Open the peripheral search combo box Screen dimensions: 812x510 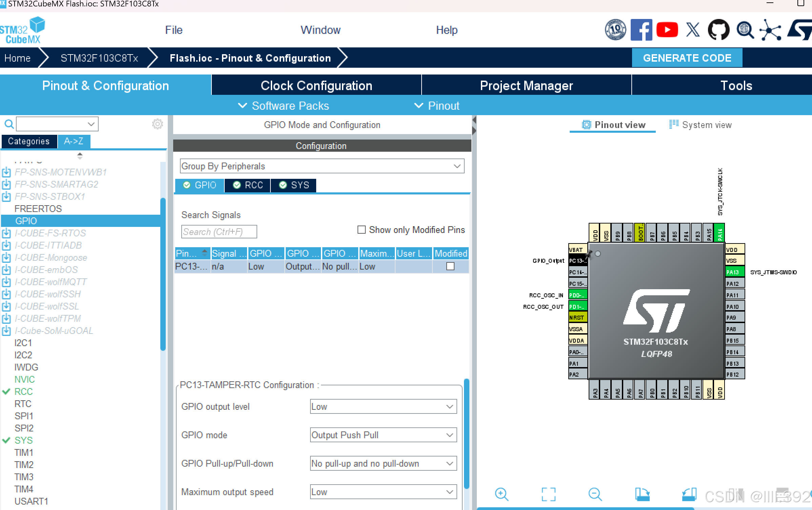click(x=57, y=124)
